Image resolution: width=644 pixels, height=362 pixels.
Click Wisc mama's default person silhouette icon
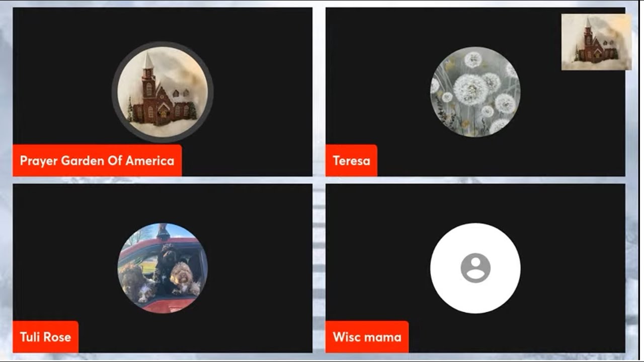click(x=475, y=268)
